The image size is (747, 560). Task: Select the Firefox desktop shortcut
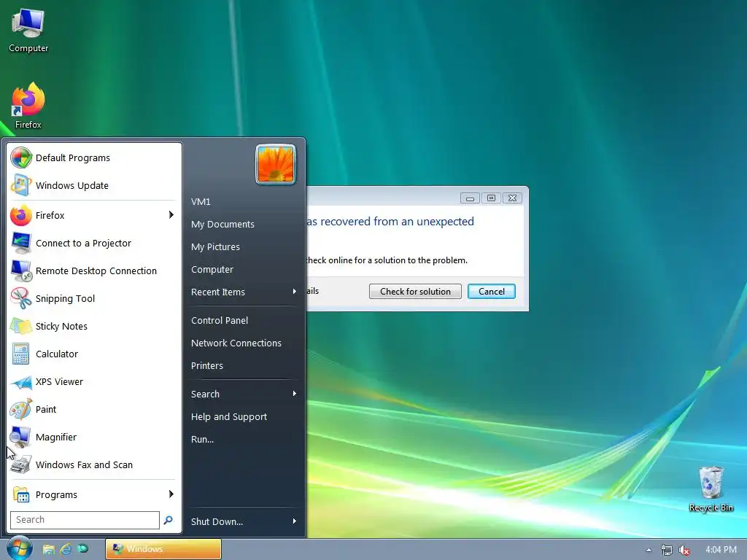28,106
